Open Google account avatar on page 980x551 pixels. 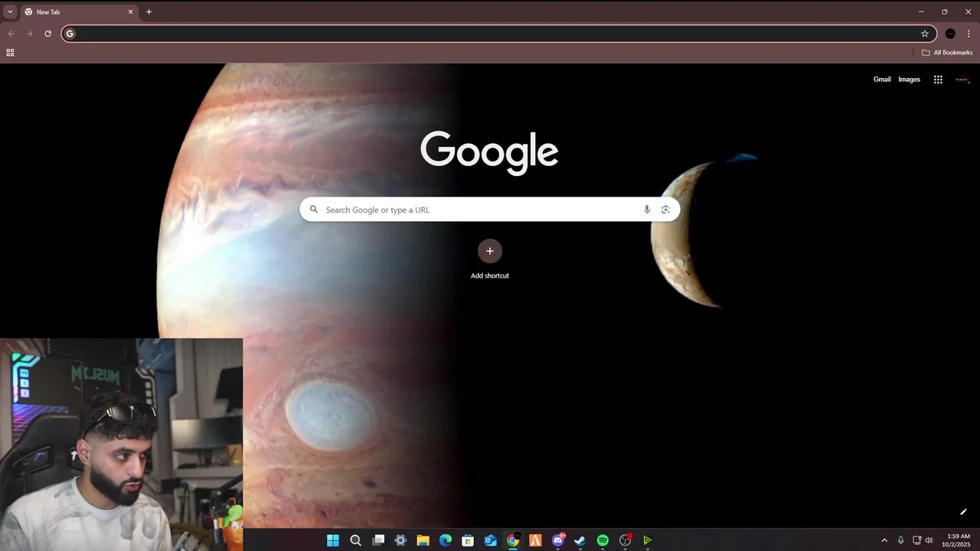click(x=962, y=80)
